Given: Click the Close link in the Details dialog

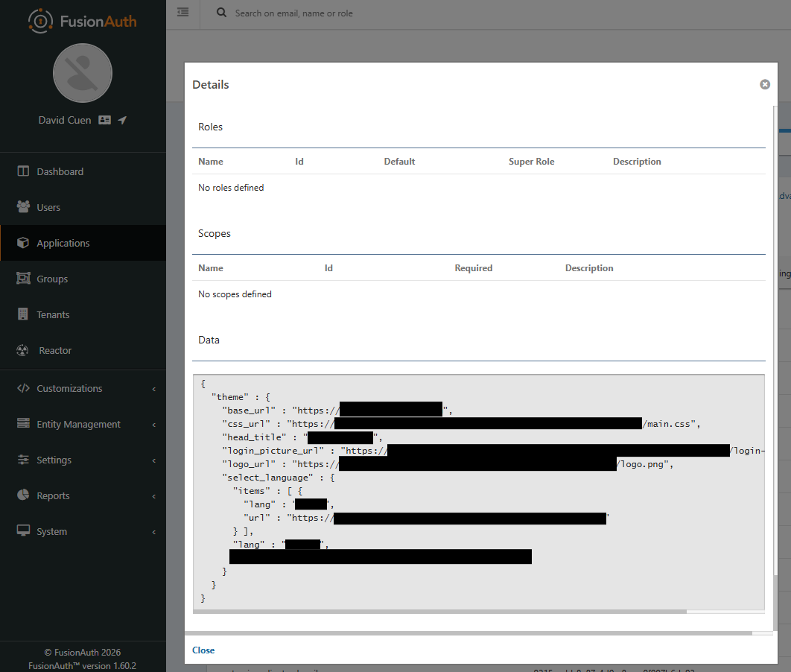Looking at the screenshot, I should (203, 650).
